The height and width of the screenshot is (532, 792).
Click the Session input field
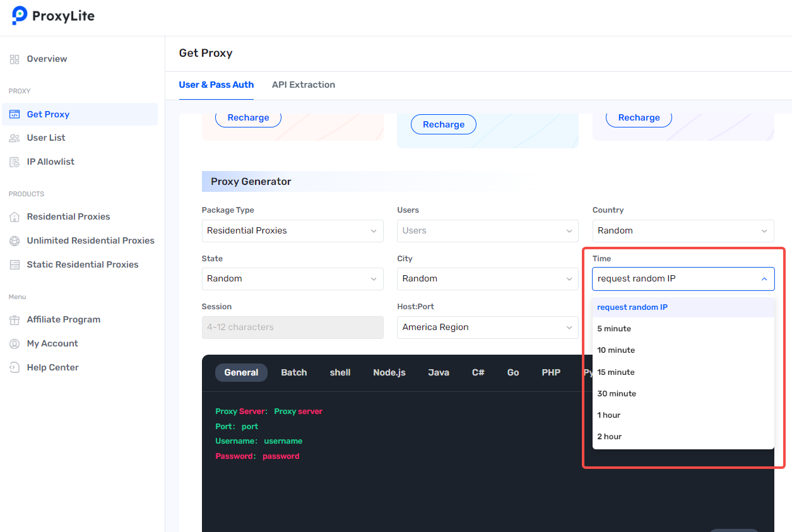point(293,328)
